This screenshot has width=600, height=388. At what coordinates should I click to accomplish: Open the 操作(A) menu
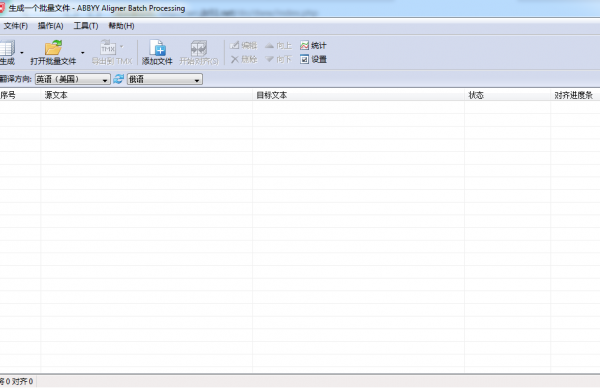click(x=51, y=26)
